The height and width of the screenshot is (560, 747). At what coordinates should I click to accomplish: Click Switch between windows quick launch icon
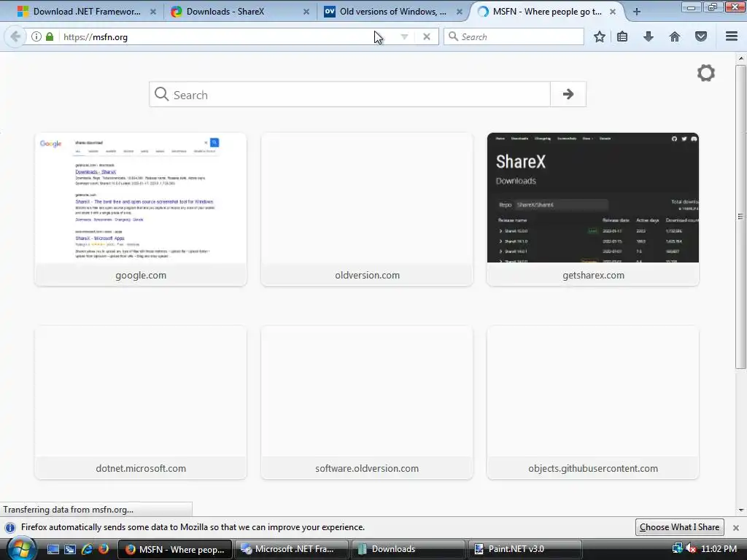pyautogui.click(x=70, y=549)
